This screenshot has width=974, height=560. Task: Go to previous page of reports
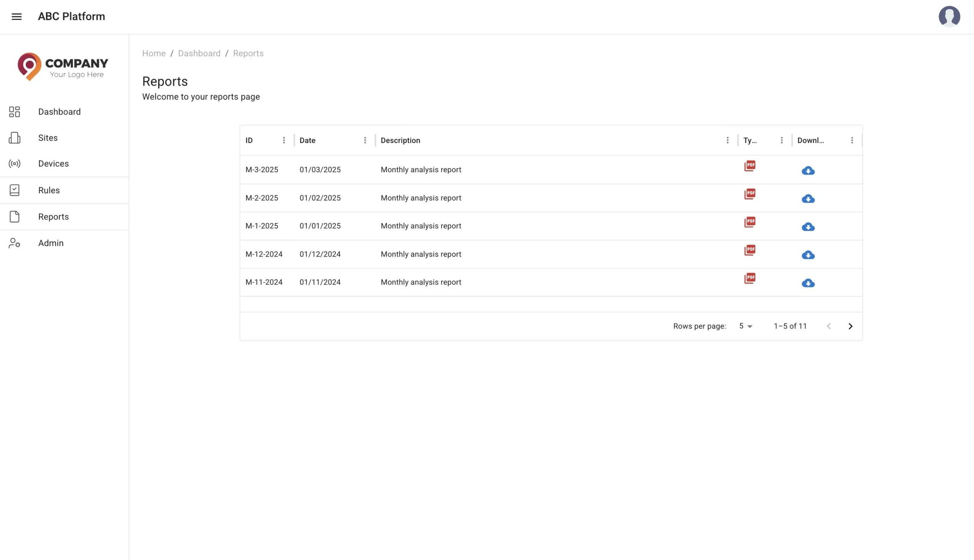pyautogui.click(x=829, y=326)
